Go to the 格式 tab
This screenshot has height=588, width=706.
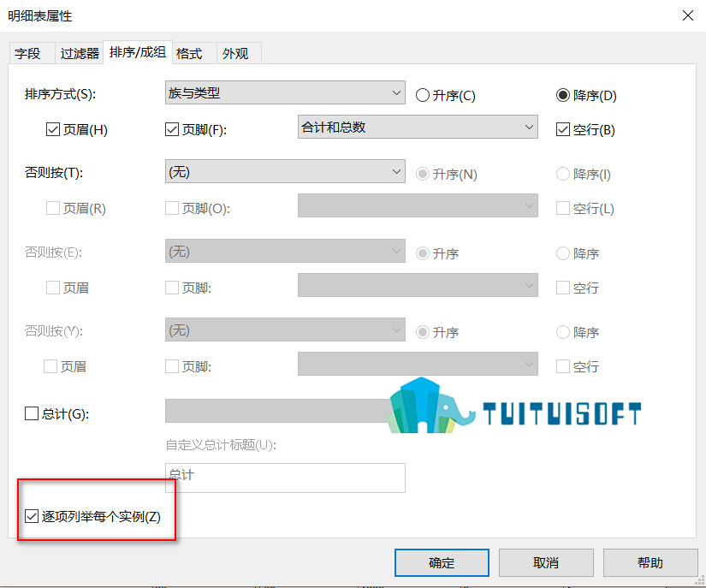coord(194,54)
